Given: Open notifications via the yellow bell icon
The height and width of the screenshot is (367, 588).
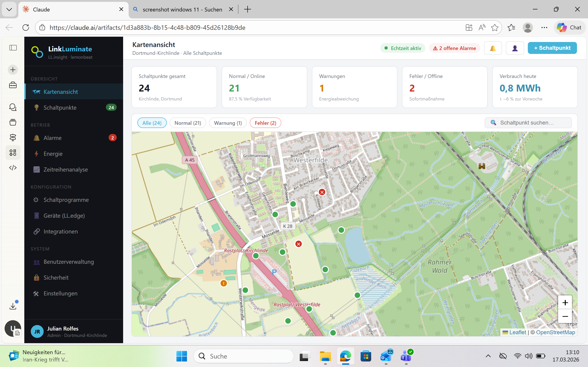Looking at the screenshot, I should [x=493, y=48].
